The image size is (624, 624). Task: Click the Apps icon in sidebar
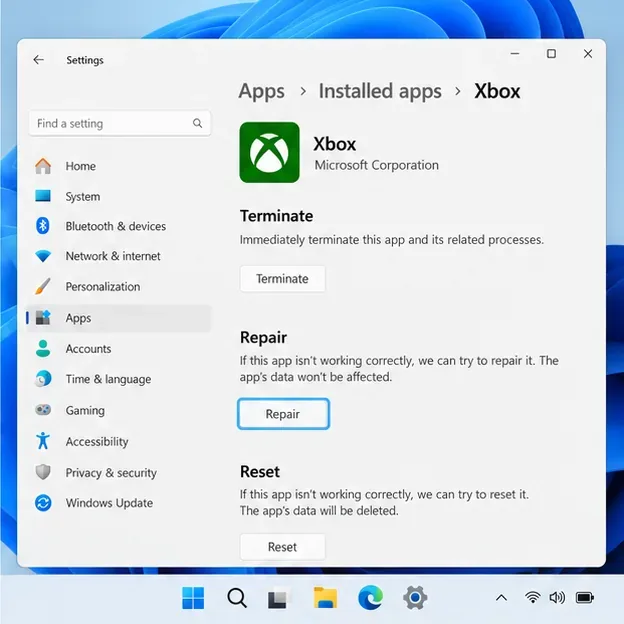pos(43,318)
